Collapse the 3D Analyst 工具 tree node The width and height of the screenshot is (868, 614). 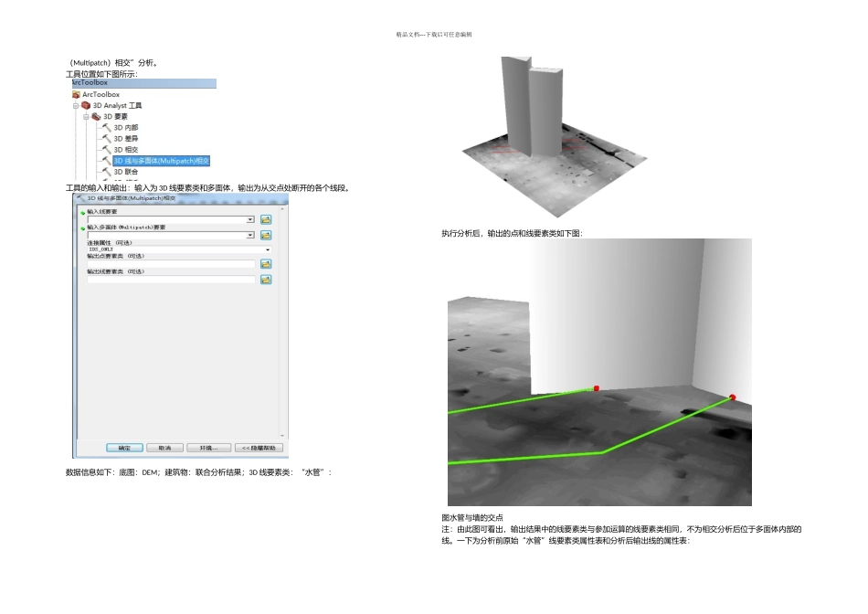click(x=76, y=105)
